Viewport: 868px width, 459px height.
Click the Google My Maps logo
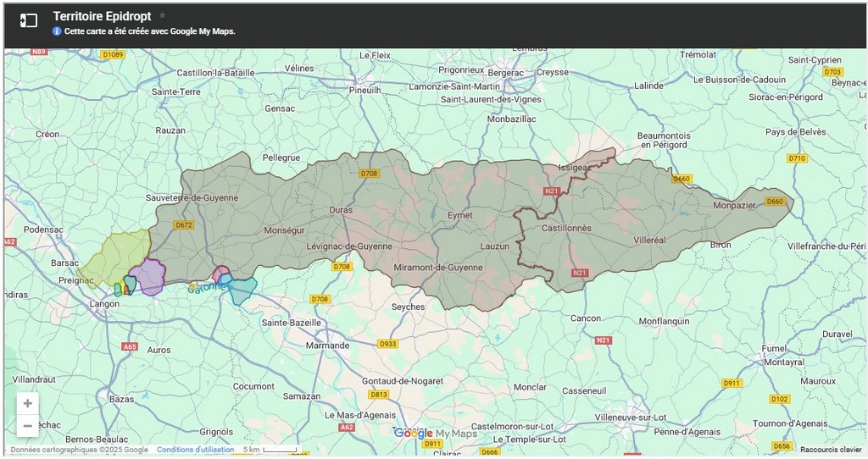[x=435, y=434]
